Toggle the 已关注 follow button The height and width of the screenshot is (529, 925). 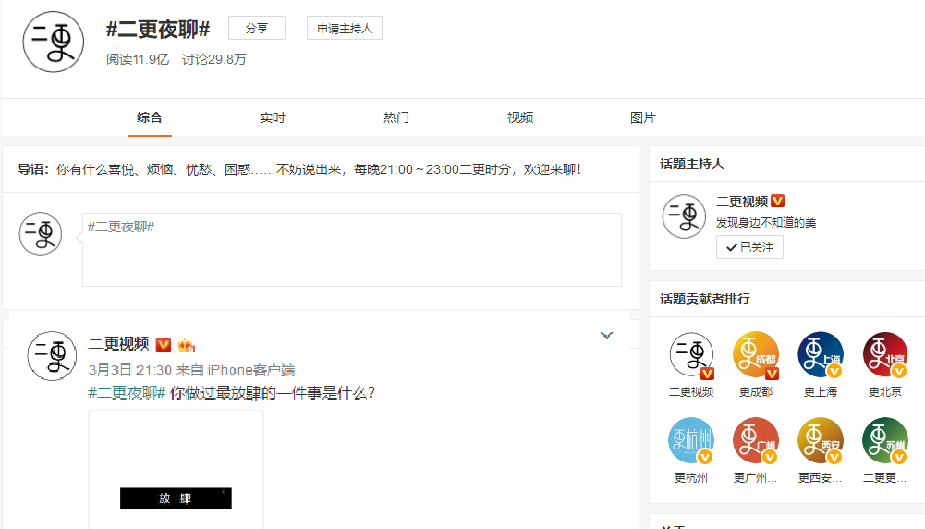750,247
